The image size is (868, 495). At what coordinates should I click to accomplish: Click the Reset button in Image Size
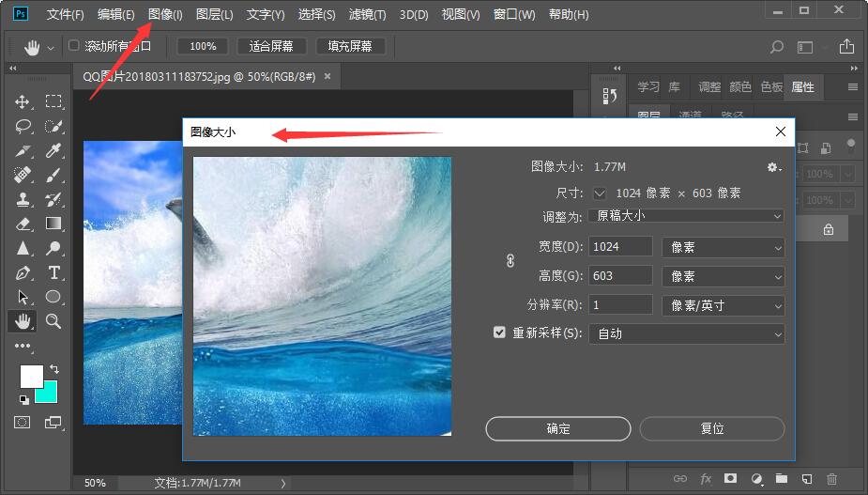(x=712, y=428)
